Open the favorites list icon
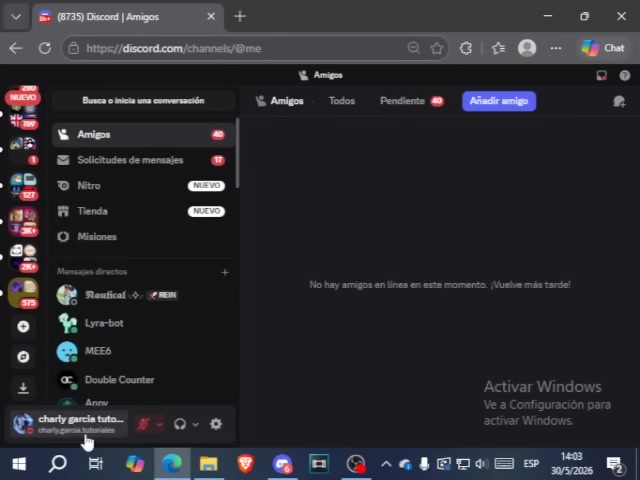The width and height of the screenshot is (640, 480). [x=498, y=49]
